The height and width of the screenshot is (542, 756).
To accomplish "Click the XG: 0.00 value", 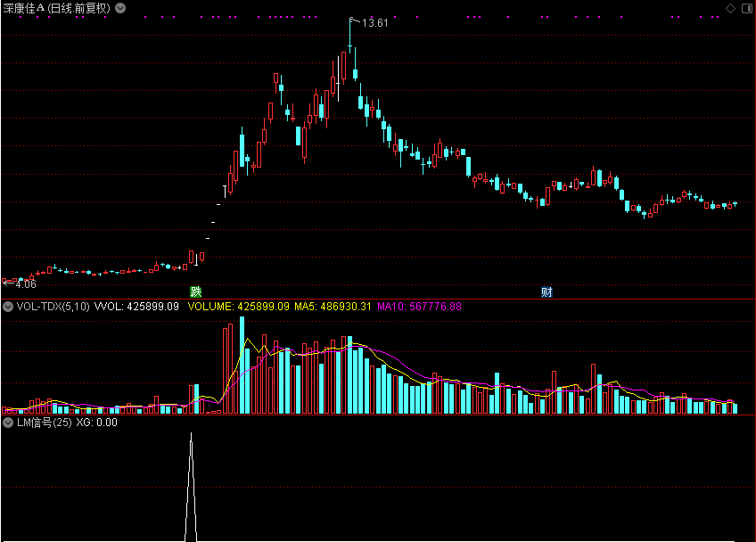I will click(x=96, y=423).
